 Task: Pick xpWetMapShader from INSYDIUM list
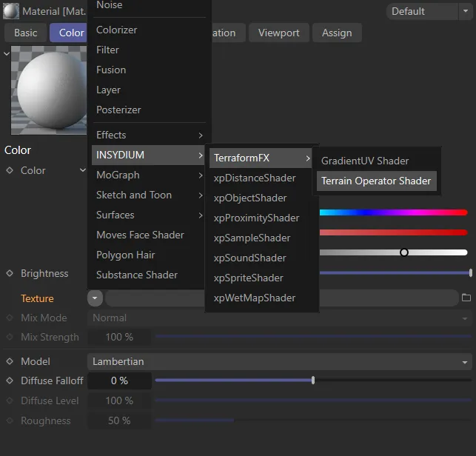pyautogui.click(x=254, y=298)
